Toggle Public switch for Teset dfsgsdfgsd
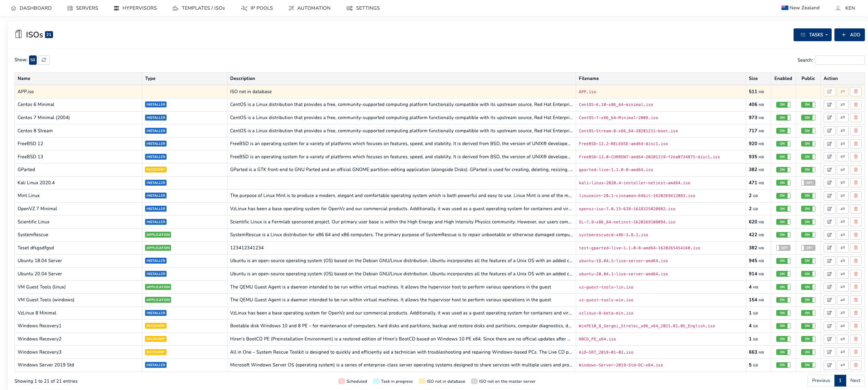 808,248
